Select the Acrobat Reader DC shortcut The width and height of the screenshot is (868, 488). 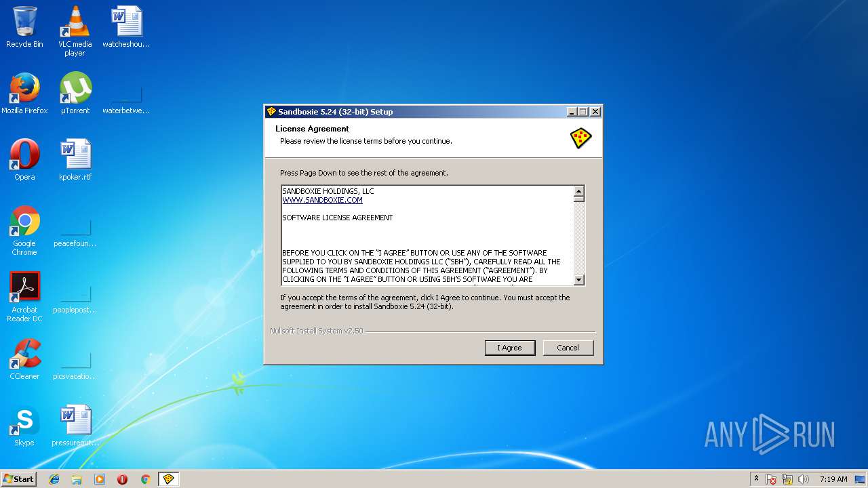[x=24, y=298]
